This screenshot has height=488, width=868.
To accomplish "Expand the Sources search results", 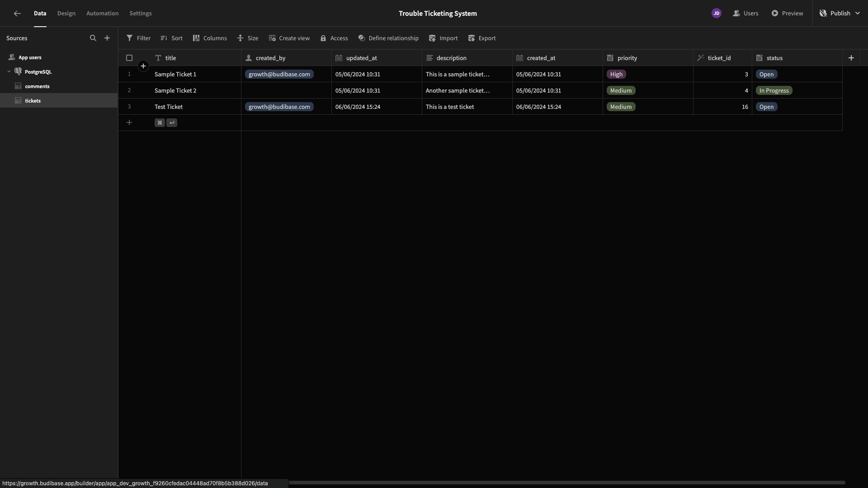I will (x=93, y=38).
